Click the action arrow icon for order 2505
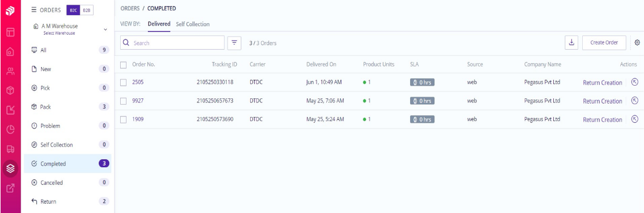 pyautogui.click(x=635, y=82)
